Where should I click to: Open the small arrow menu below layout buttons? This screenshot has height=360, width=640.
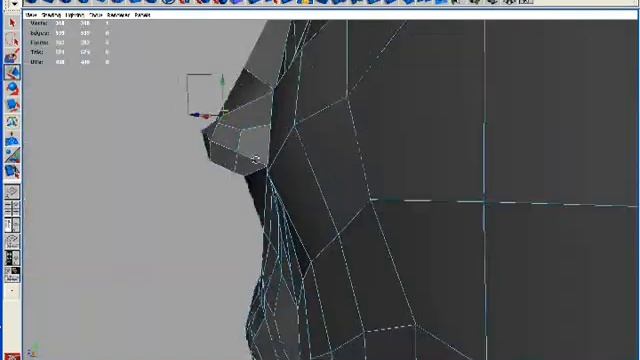click(x=12, y=291)
